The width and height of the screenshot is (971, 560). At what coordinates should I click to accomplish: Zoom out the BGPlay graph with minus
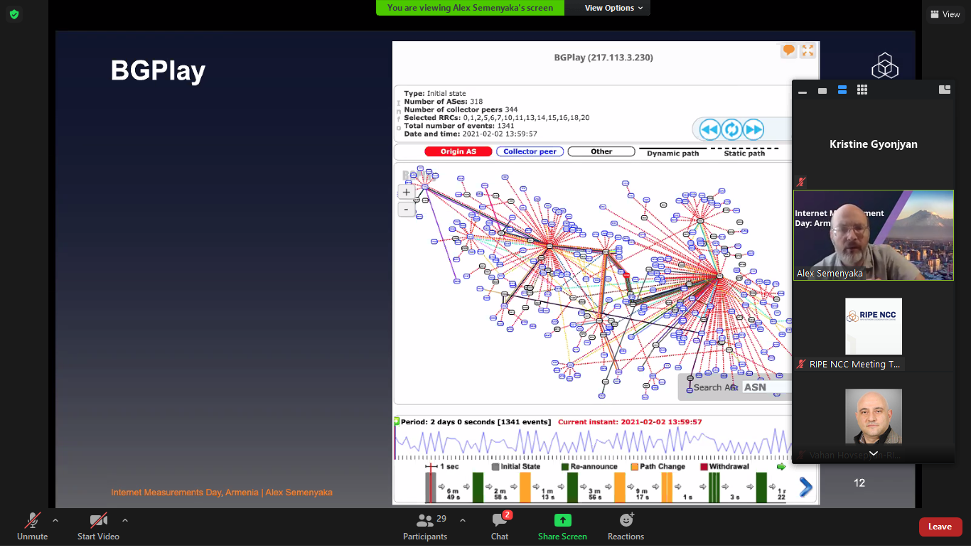coord(407,210)
